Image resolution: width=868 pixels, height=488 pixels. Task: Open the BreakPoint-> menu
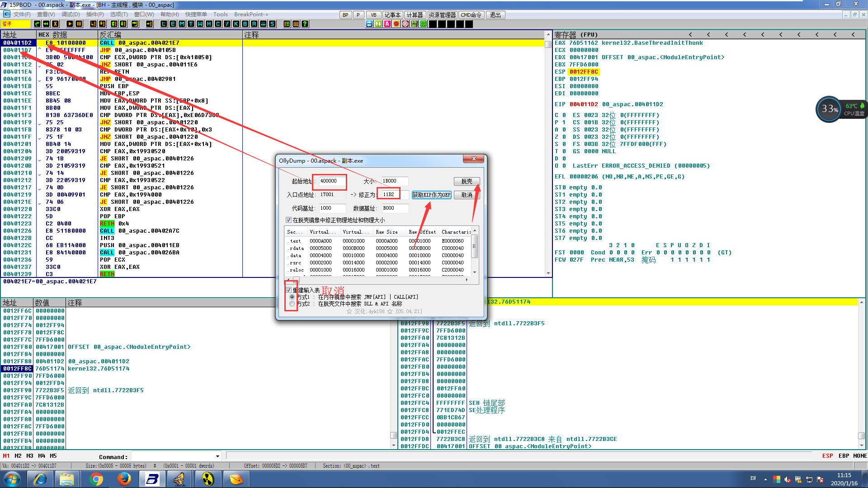tap(251, 14)
